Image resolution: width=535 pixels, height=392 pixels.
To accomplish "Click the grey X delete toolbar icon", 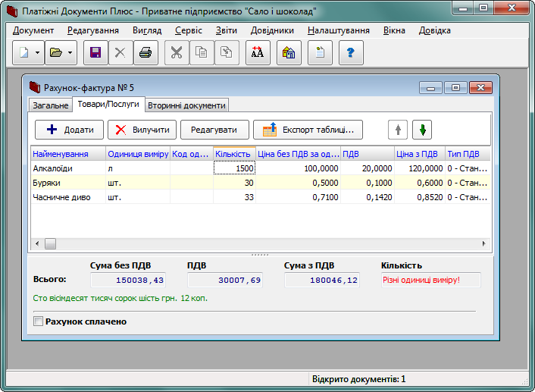I will (x=120, y=52).
